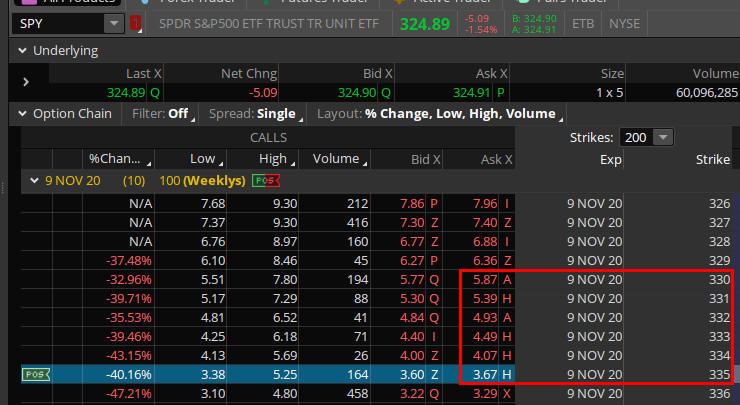Click bid price 6.27 for 329 strike
The height and width of the screenshot is (405, 740).
412,261
